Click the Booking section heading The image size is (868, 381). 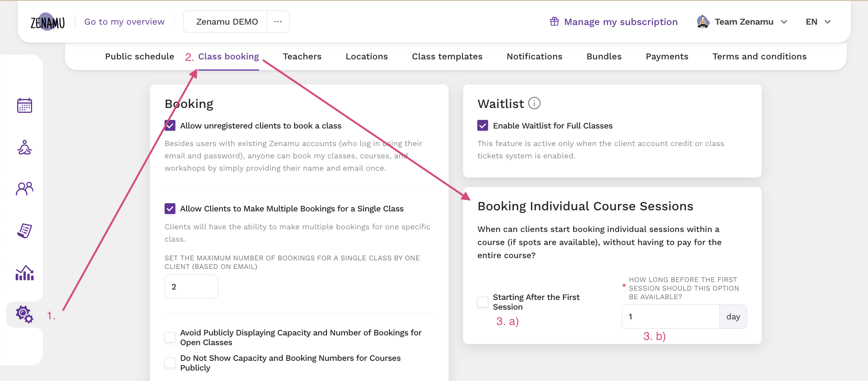click(x=189, y=104)
